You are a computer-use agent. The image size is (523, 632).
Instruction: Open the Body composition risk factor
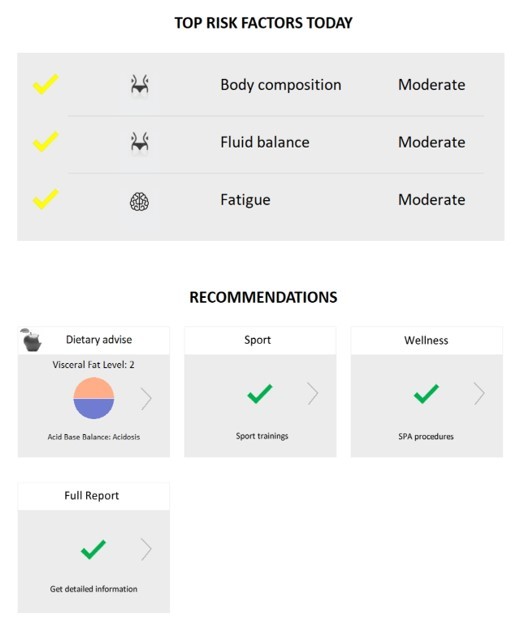point(281,85)
